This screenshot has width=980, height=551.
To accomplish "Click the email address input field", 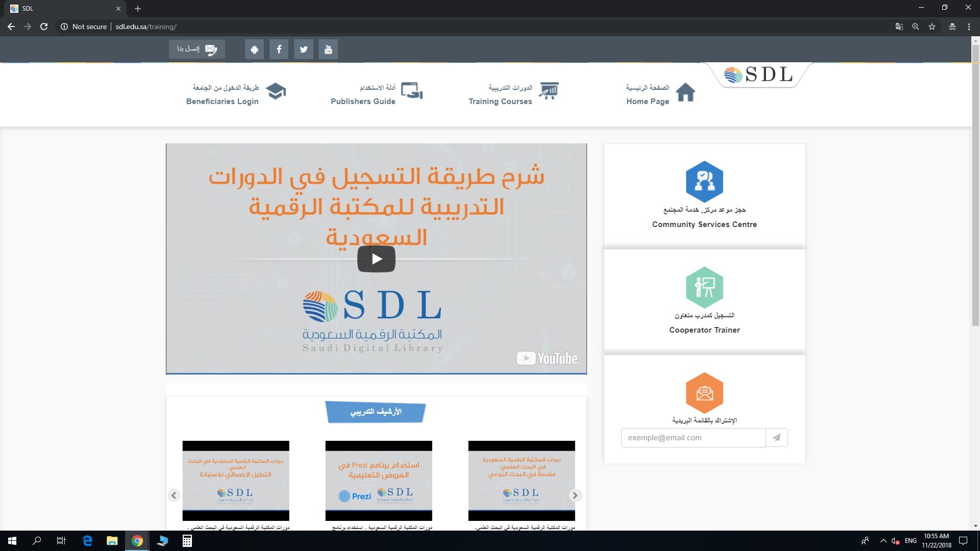I will 693,438.
